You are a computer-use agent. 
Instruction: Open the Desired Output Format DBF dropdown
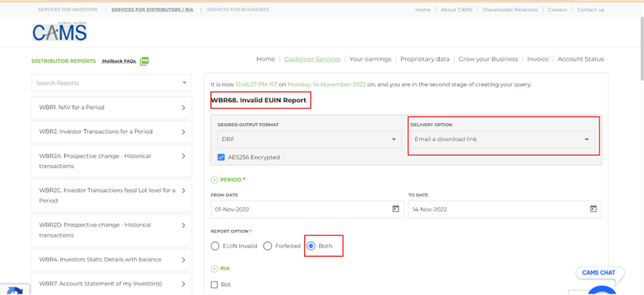[310, 140]
